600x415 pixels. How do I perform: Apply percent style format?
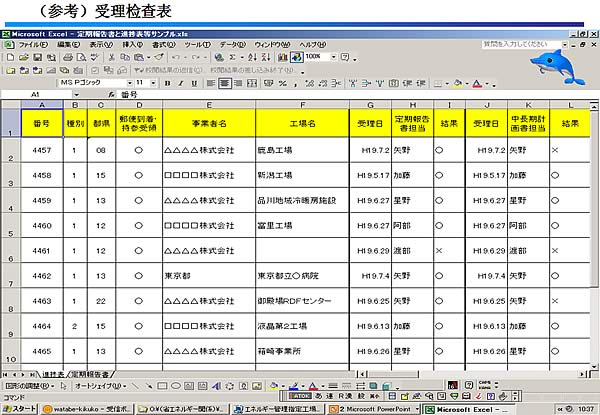(x=283, y=83)
